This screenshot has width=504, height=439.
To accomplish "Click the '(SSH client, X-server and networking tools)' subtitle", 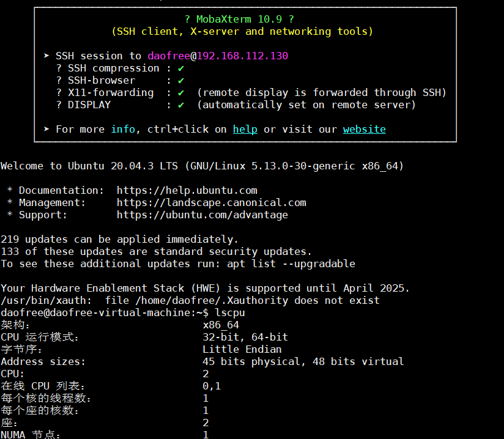I will click(x=242, y=32).
